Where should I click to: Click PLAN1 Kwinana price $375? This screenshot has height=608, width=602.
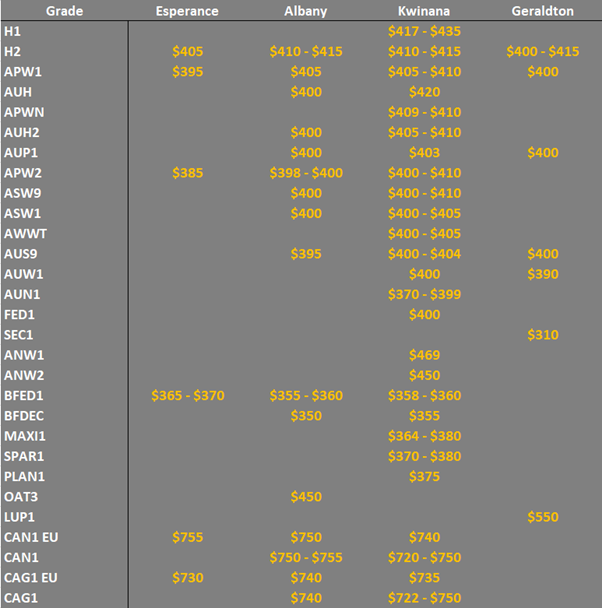[424, 476]
